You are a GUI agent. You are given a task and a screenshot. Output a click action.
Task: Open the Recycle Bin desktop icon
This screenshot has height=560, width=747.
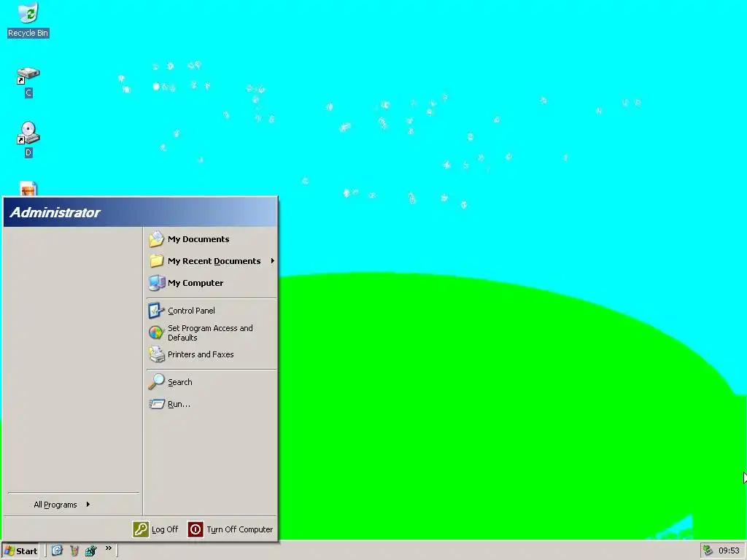[28, 20]
